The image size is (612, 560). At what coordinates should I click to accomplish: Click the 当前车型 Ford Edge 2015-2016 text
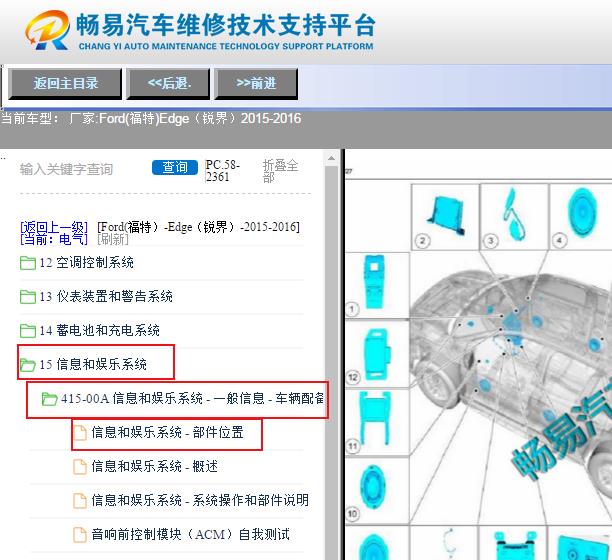coord(151,118)
